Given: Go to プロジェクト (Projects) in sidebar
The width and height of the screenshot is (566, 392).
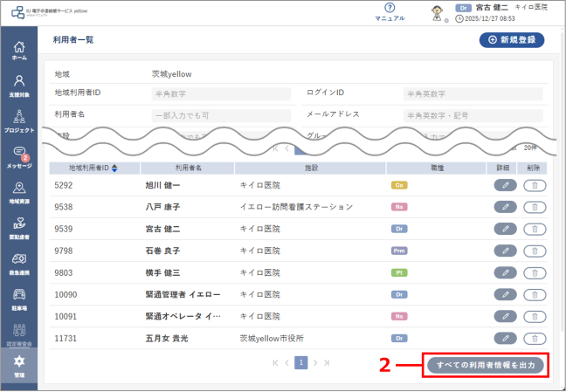Looking at the screenshot, I should (19, 120).
